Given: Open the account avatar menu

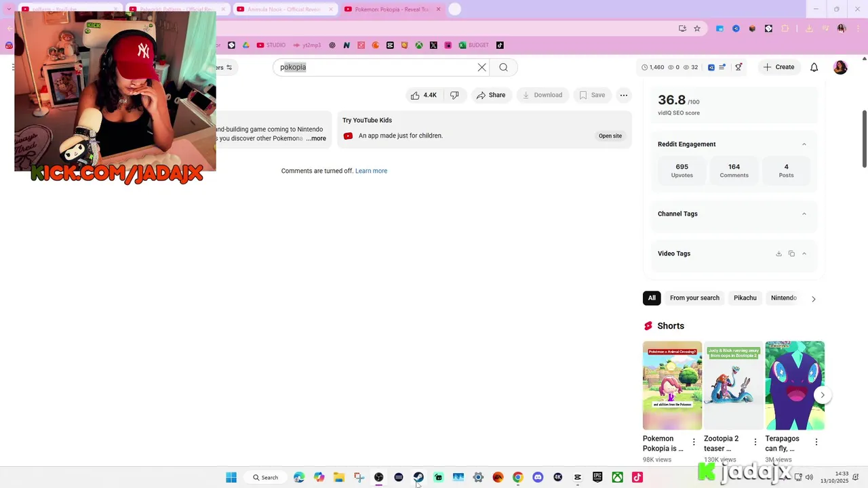Looking at the screenshot, I should click(840, 67).
